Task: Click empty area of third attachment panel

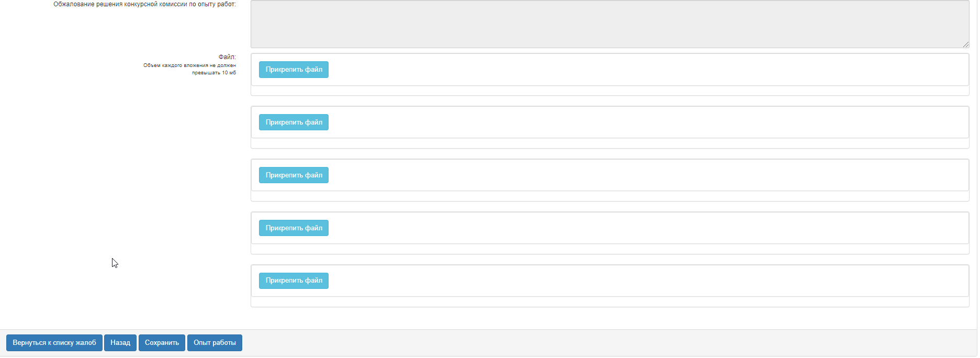Action: (648, 175)
